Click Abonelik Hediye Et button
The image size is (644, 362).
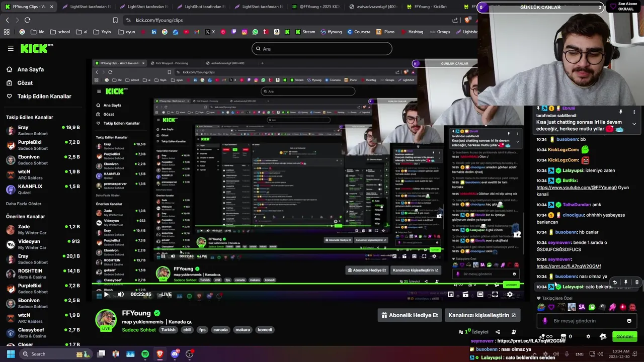pyautogui.click(x=410, y=315)
